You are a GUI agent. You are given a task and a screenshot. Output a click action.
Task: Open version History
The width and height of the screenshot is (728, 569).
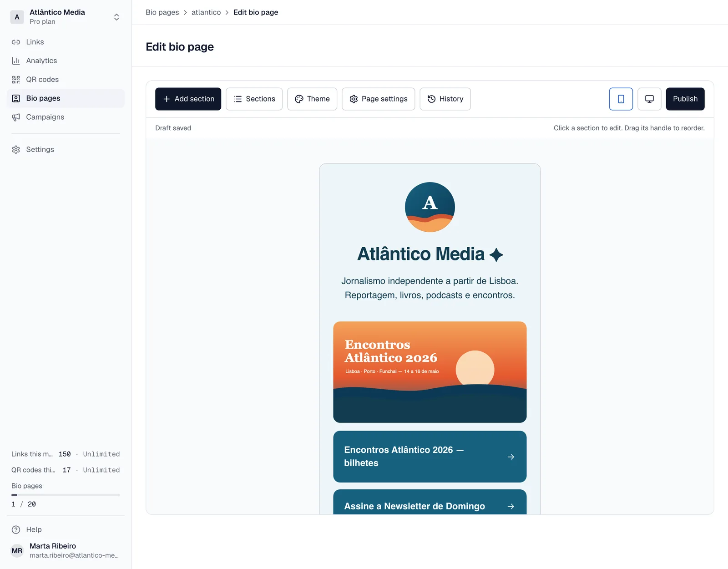point(445,99)
